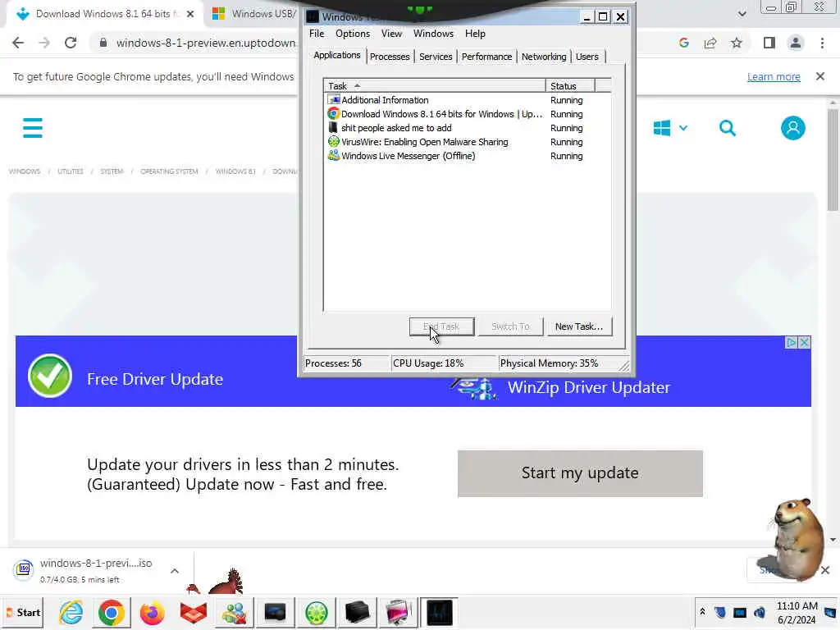Click the Chrome icon in the task list
This screenshot has height=630, width=840.
pyautogui.click(x=333, y=113)
